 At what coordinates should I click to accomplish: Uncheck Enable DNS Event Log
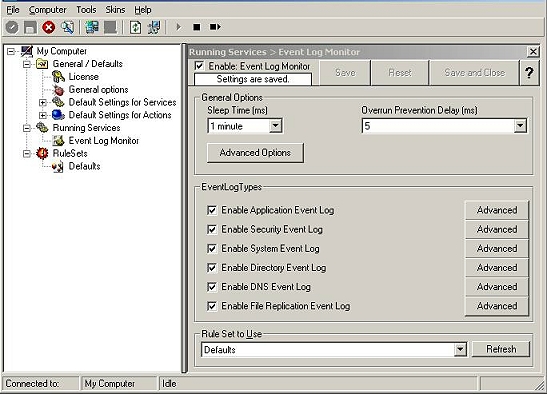(x=212, y=287)
